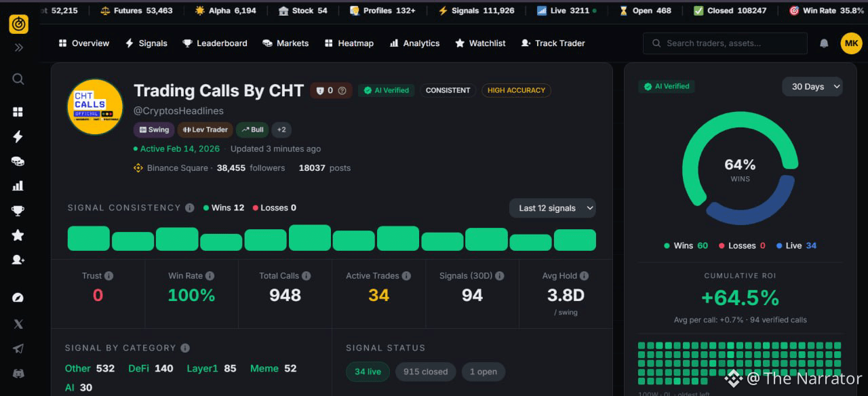Select the Layer1 85 category

[212, 368]
